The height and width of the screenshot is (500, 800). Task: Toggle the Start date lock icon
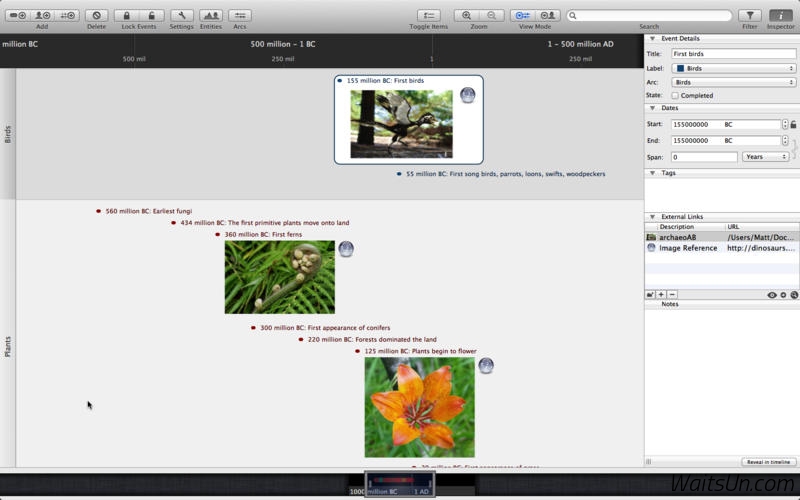tap(793, 124)
